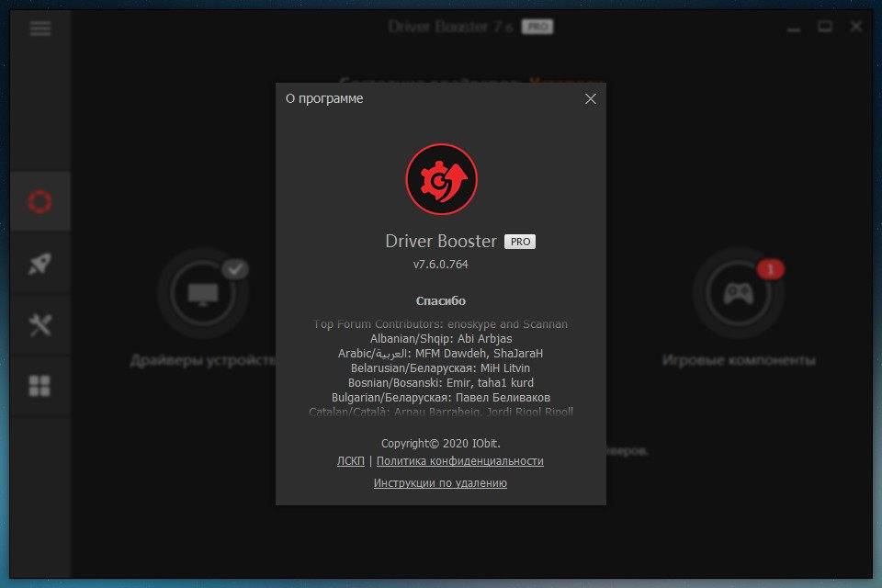This screenshot has height=588, width=882.
Task: Click Bosnian/Bosanski translators line
Action: (x=441, y=382)
